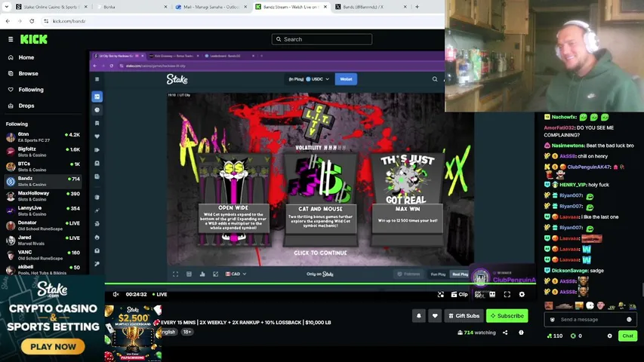
Task: Open 6tnn channel in Following list
Action: 43,137
